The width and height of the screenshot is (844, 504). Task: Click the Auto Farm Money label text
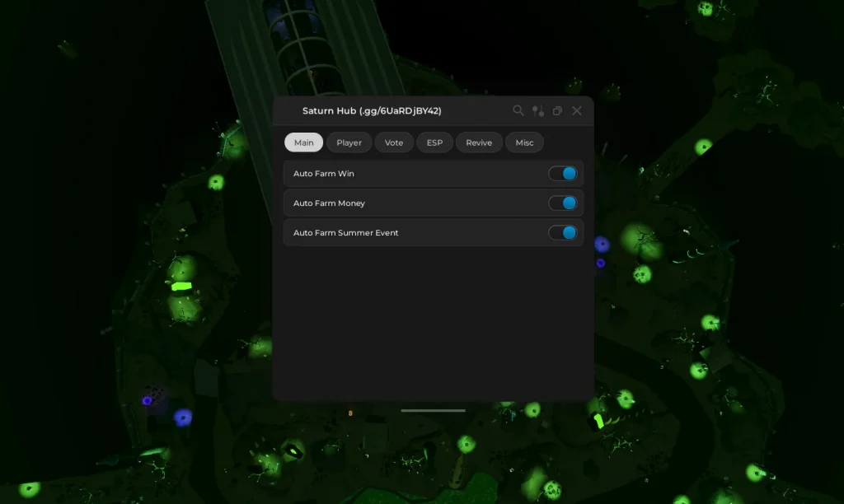tap(329, 203)
